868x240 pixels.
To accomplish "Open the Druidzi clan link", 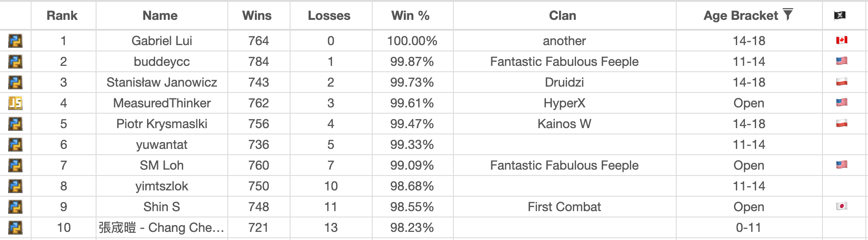I will (x=564, y=83).
